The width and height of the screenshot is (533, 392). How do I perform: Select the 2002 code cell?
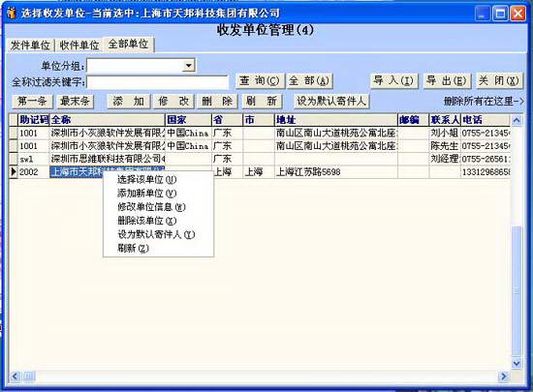34,171
